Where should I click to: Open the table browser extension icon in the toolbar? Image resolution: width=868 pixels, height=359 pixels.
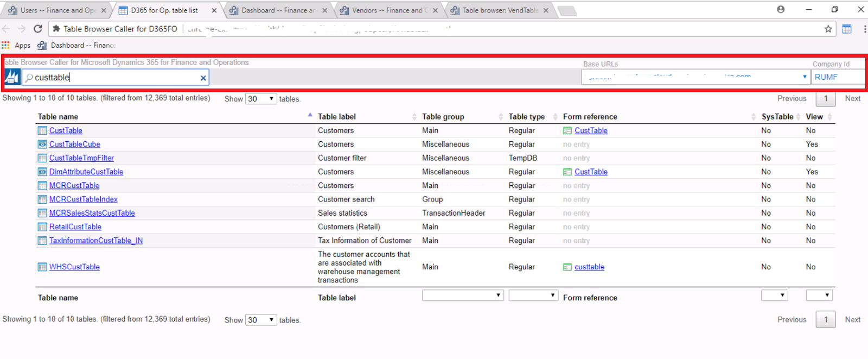pyautogui.click(x=847, y=29)
